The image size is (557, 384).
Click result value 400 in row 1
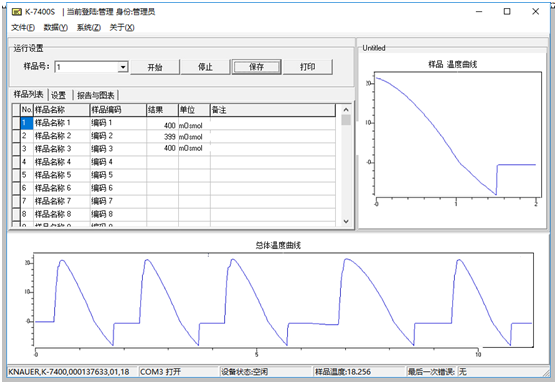(169, 125)
